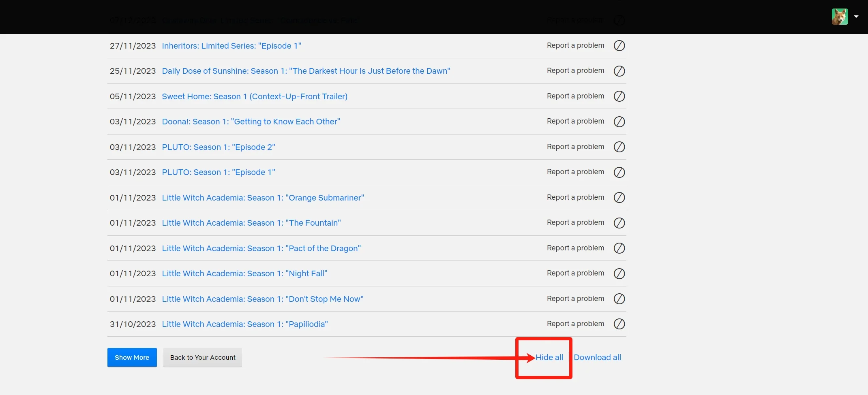The height and width of the screenshot is (395, 868).
Task: Open Inheritors Limited Series Episode 1 link
Action: coord(231,46)
